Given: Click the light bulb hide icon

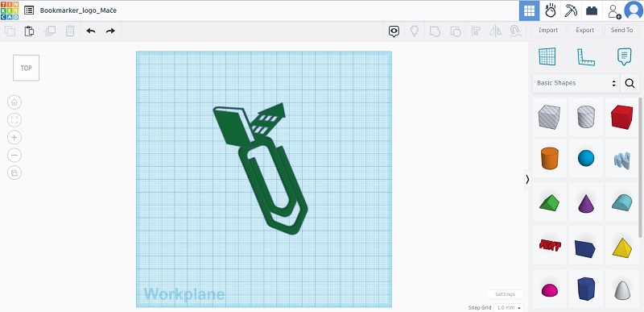Looking at the screenshot, I should click(415, 31).
